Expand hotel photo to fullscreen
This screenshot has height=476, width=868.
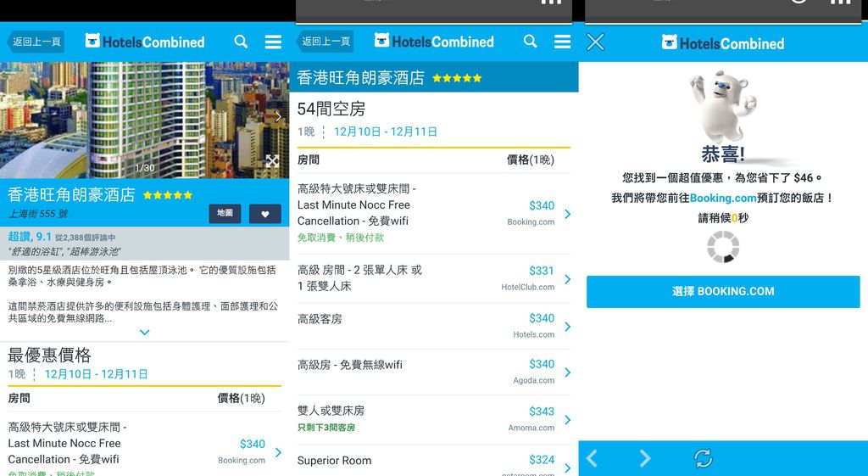coord(272,161)
